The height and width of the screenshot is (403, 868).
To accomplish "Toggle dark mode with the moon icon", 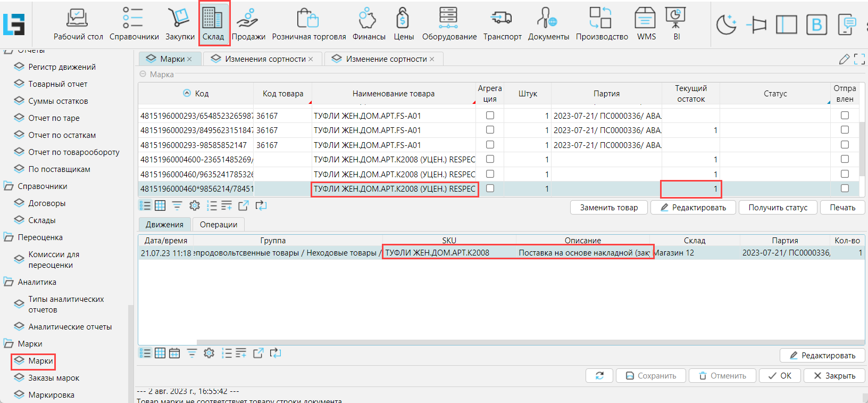I will 726,24.
